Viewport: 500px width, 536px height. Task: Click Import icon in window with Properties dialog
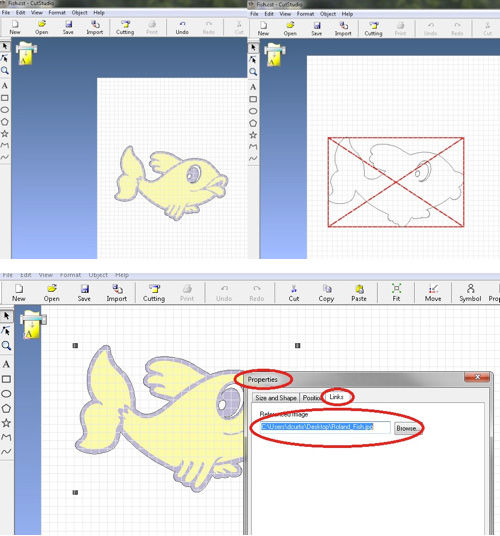click(117, 293)
